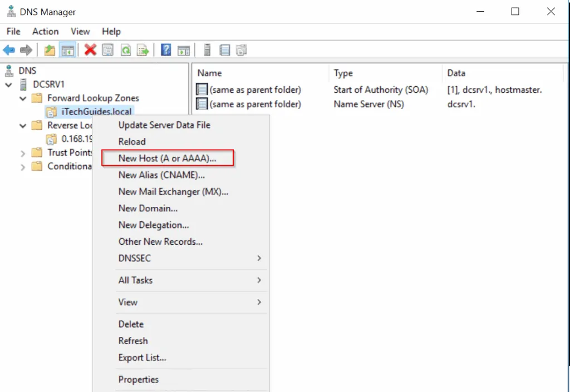Maximize the DNS Manager window

tap(515, 12)
